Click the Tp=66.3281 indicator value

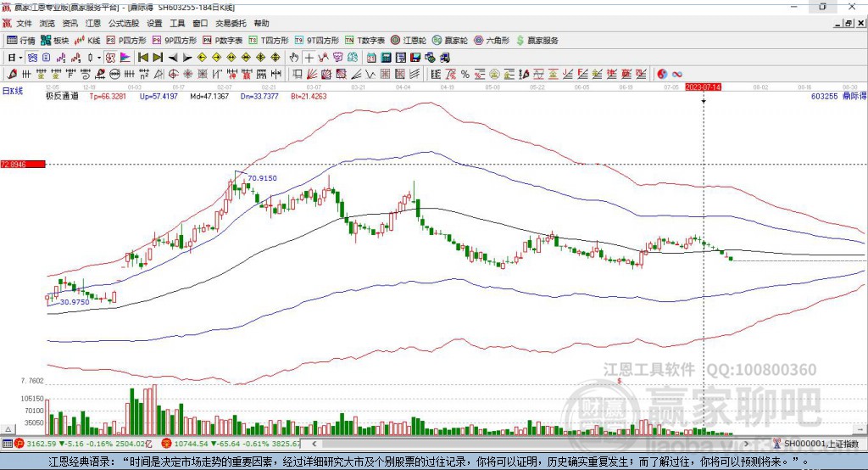point(108,96)
